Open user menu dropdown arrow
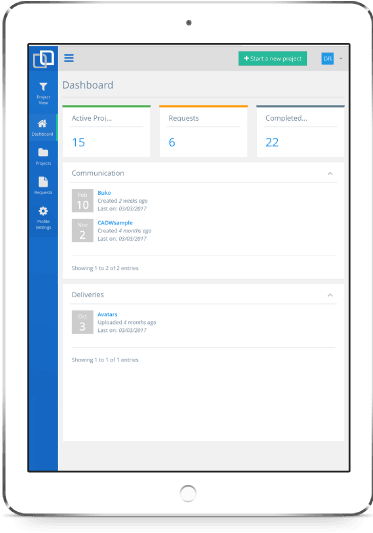Image resolution: width=373 pixels, height=533 pixels. (341, 58)
